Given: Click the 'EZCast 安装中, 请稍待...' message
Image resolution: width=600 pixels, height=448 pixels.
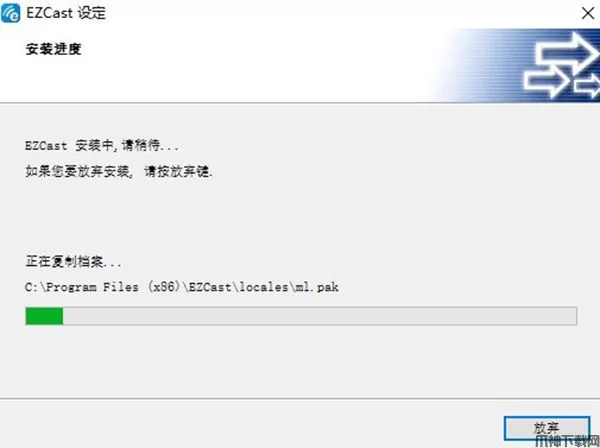Looking at the screenshot, I should click(x=101, y=145).
